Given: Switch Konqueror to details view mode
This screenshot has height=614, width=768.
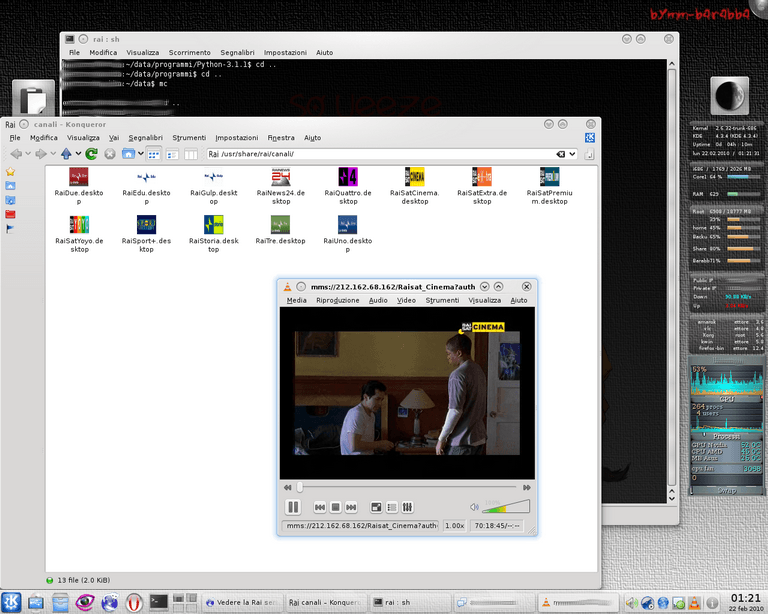Looking at the screenshot, I should pyautogui.click(x=171, y=154).
